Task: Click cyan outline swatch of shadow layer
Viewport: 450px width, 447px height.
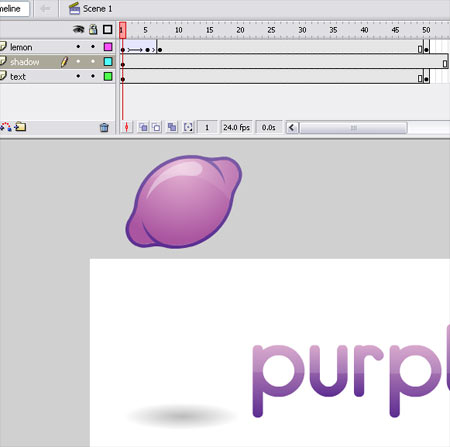Action: [x=108, y=61]
